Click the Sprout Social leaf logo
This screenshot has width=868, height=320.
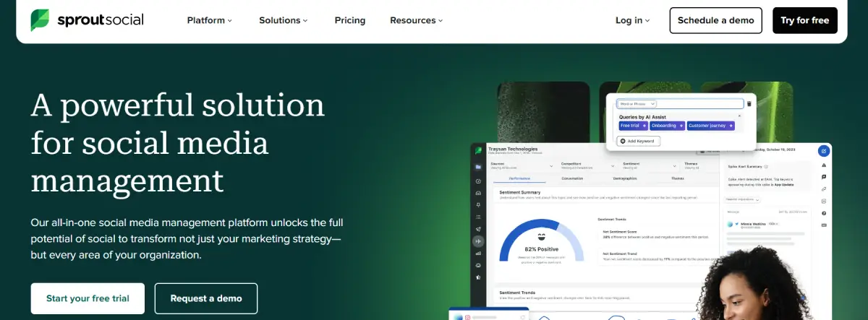coord(40,20)
